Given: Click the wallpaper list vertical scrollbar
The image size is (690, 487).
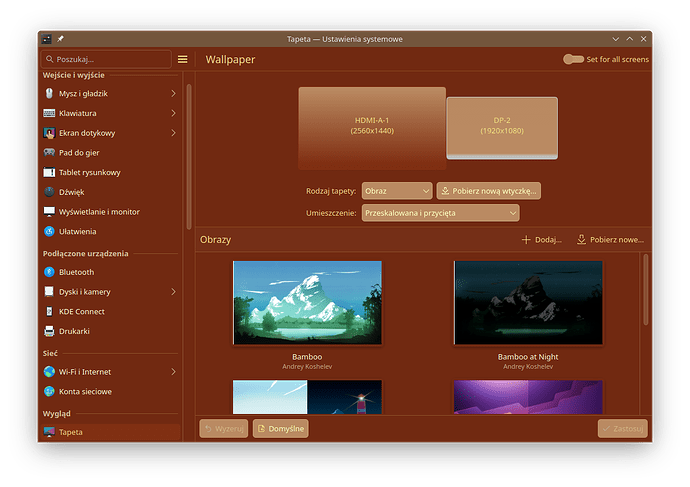Looking at the screenshot, I should (x=646, y=289).
